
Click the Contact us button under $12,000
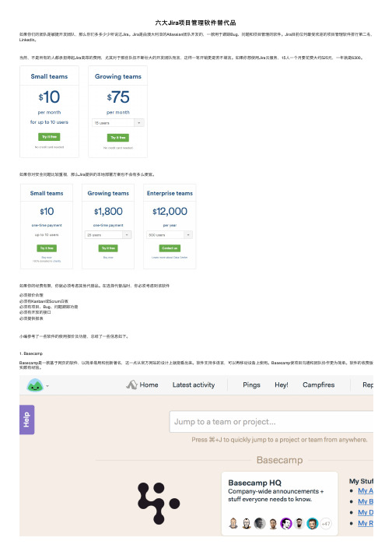click(x=170, y=248)
